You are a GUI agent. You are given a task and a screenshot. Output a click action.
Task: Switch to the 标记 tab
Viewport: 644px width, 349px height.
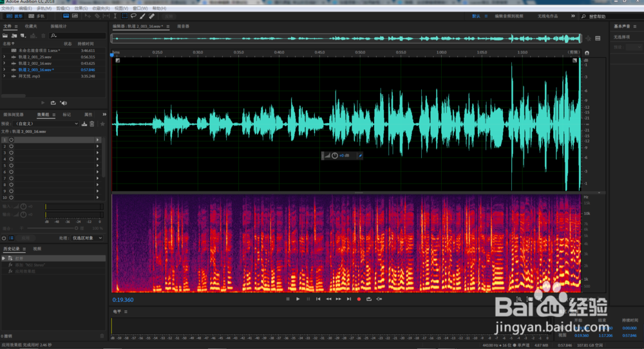(66, 115)
